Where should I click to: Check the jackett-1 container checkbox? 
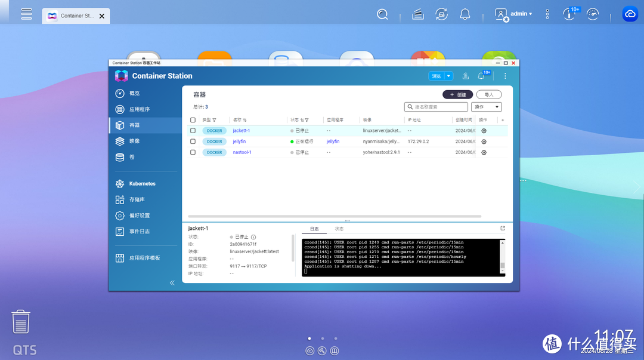coord(193,131)
